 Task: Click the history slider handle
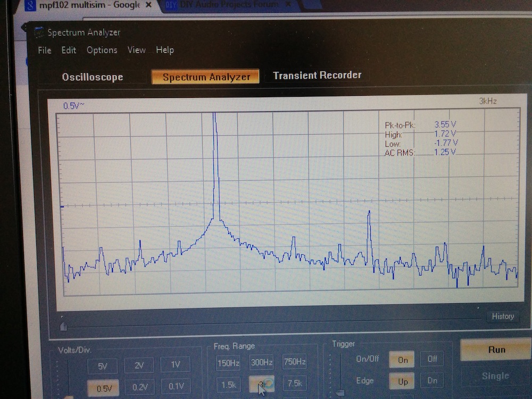(63, 327)
